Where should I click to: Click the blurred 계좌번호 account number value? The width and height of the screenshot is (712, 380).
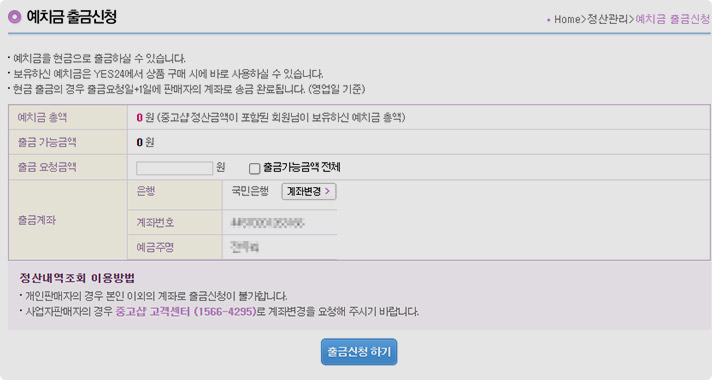[267, 223]
